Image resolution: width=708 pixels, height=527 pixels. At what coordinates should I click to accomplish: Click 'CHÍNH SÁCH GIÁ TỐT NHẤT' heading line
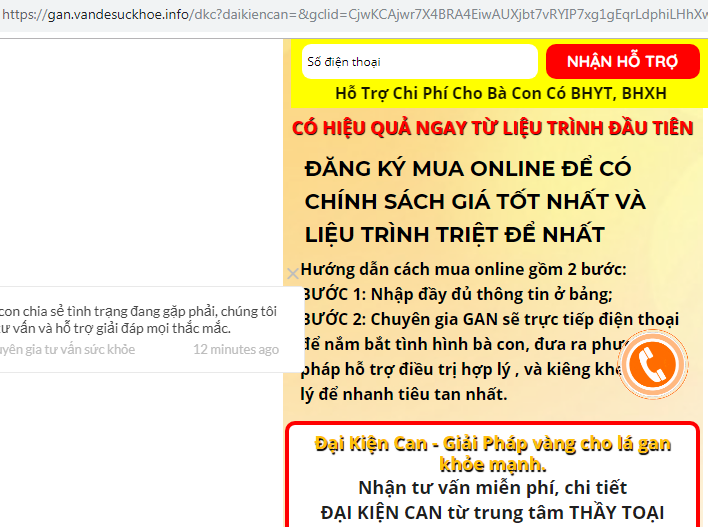(475, 201)
